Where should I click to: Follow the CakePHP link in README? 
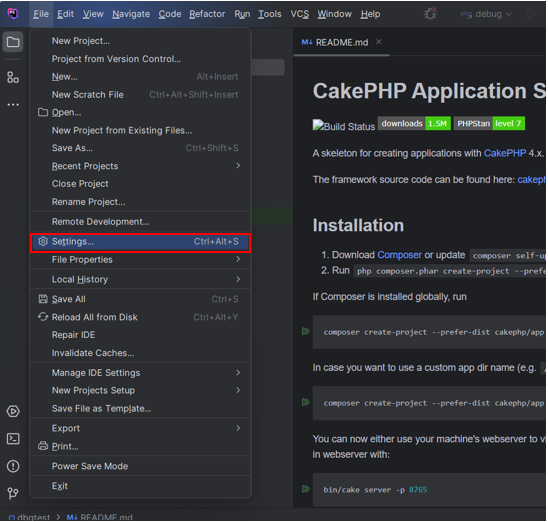tap(505, 153)
